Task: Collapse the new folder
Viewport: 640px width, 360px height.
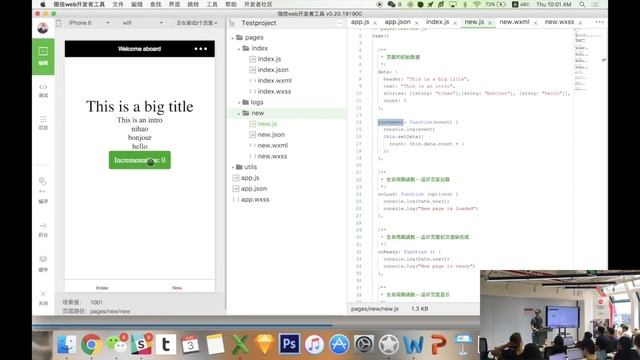Action: coord(239,113)
